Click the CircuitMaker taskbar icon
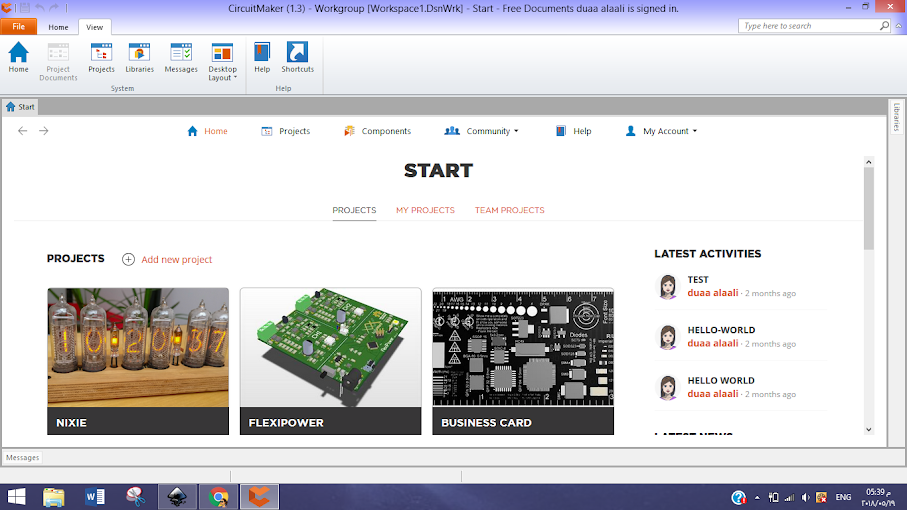907x510 pixels. click(259, 497)
